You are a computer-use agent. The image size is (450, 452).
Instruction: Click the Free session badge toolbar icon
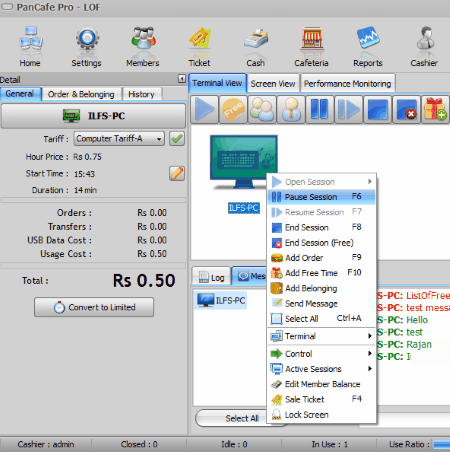(233, 109)
